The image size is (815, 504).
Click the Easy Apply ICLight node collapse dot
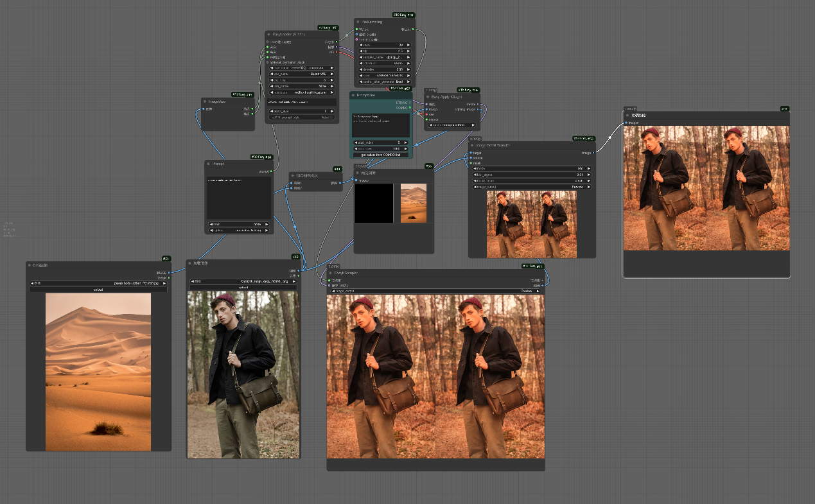click(428, 96)
